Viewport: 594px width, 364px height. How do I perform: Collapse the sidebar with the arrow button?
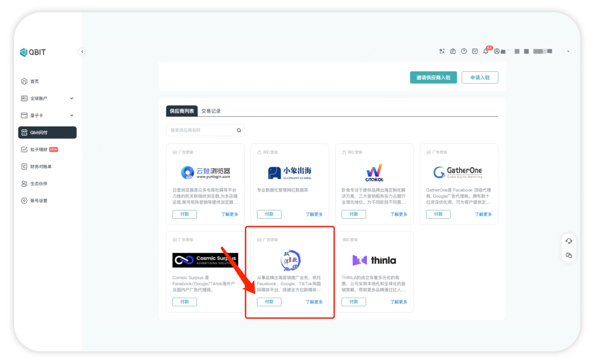coord(82,52)
